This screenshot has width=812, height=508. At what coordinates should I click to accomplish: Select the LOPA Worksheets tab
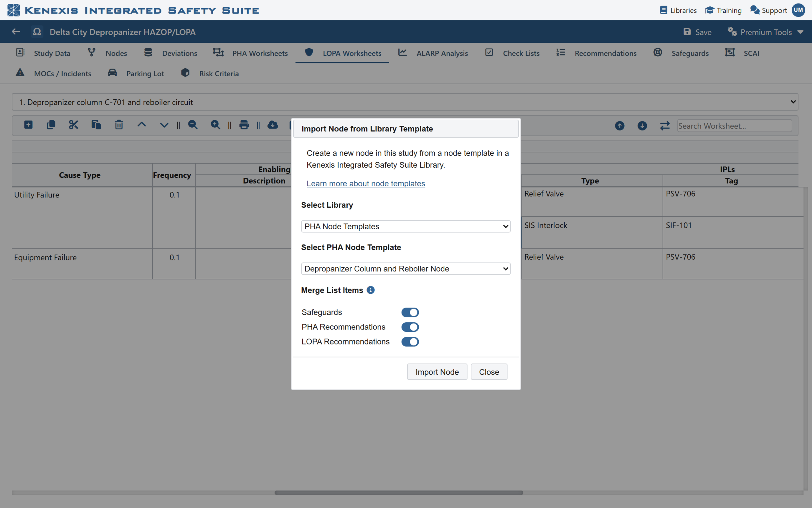(x=343, y=53)
